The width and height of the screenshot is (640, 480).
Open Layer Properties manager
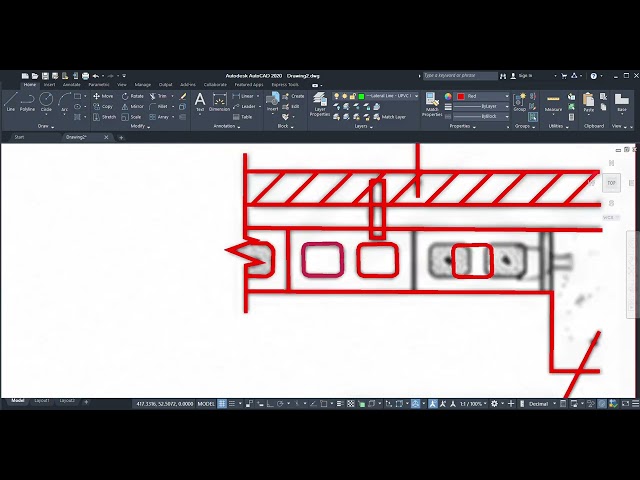[x=320, y=104]
